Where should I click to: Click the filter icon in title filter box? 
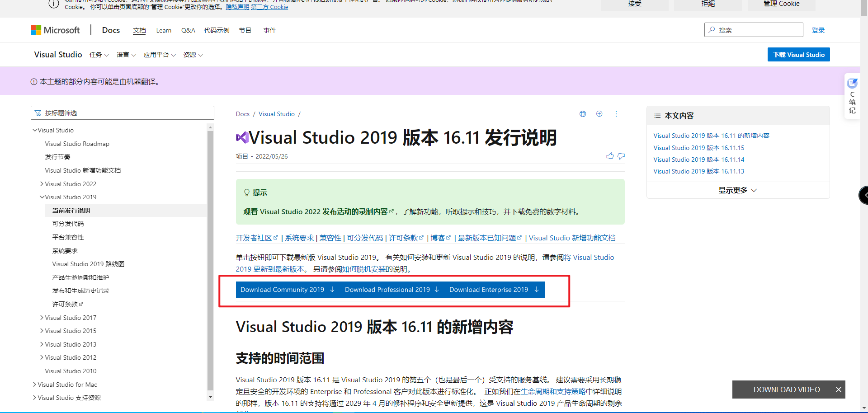(x=38, y=113)
